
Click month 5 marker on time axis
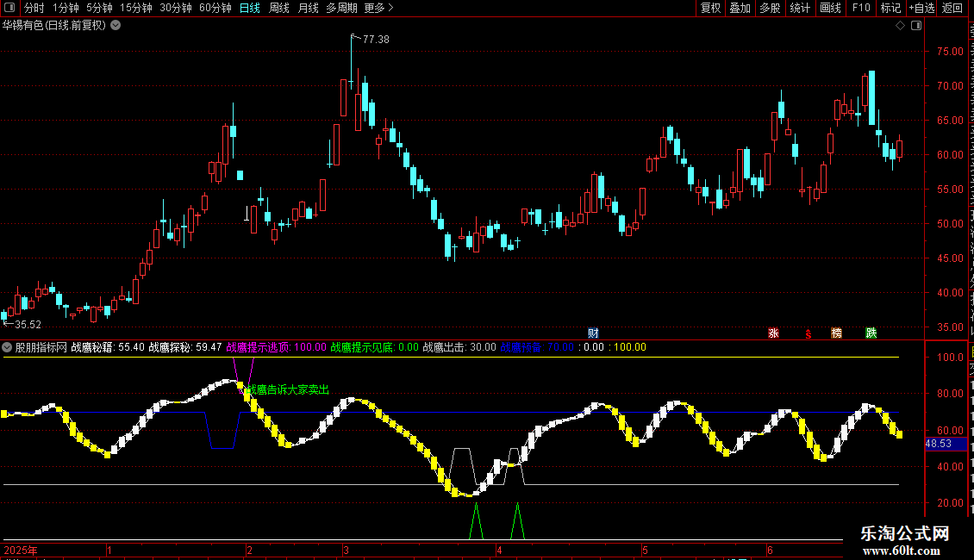click(645, 550)
